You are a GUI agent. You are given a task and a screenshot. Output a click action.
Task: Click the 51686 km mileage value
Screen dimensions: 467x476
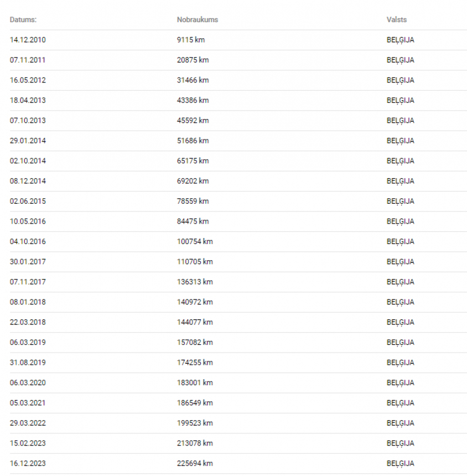[193, 141]
